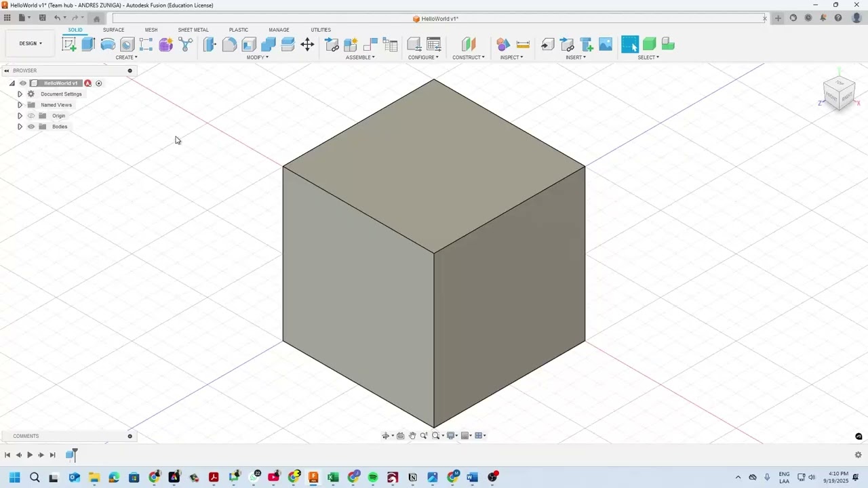
Task: Open Excel from the Windows taskbar
Action: tap(333, 477)
